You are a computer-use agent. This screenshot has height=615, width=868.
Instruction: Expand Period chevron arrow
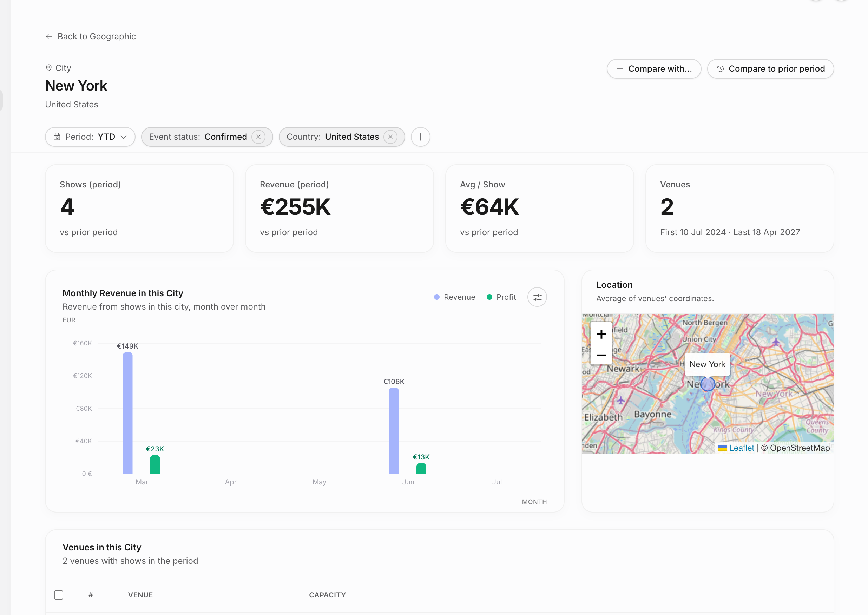coord(124,137)
